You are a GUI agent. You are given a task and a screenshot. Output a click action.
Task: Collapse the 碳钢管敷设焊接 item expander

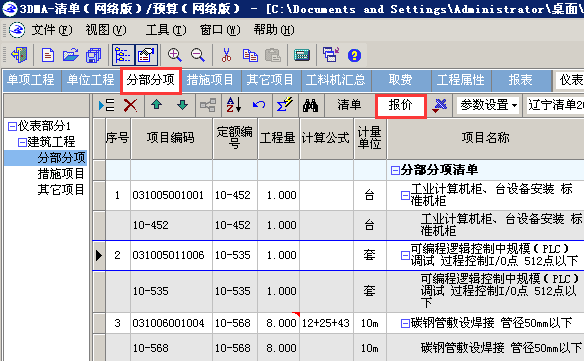coord(405,323)
